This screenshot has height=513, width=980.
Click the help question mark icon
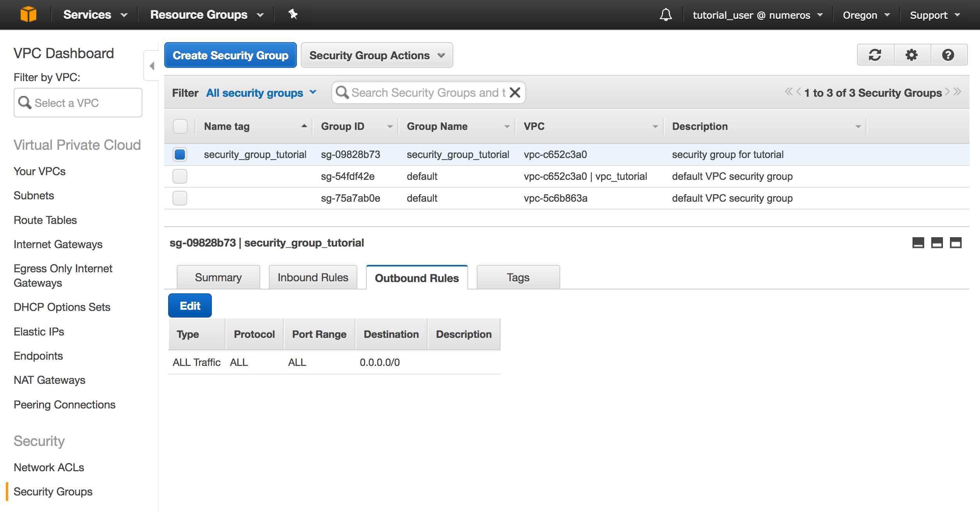tap(948, 55)
